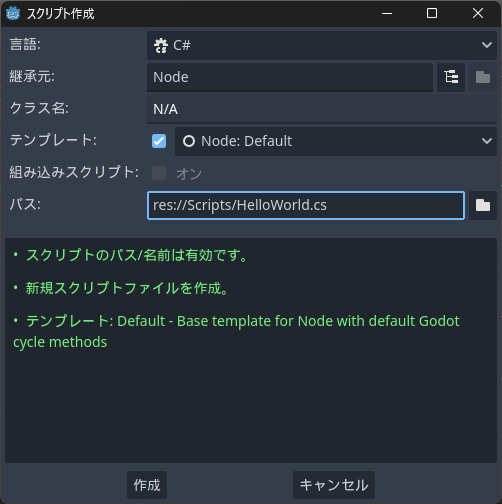
Task: Expand the Node: Default template dropdown
Action: 336,141
